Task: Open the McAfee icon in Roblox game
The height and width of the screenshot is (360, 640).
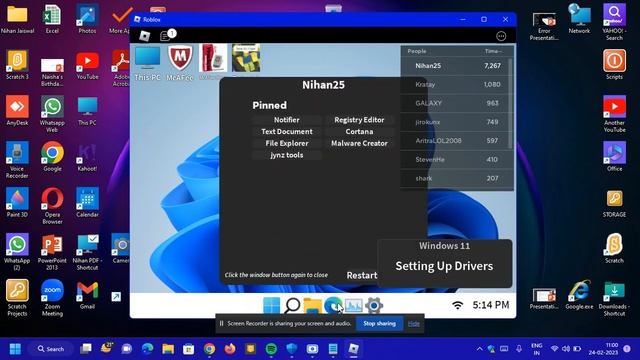Action: pos(180,63)
